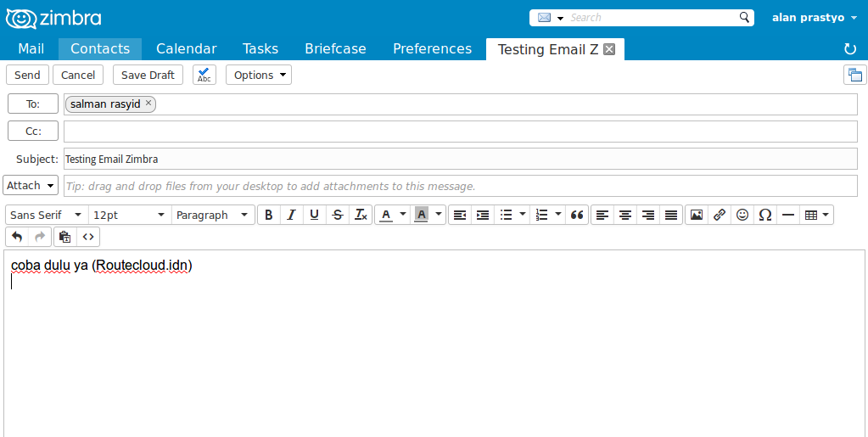The height and width of the screenshot is (437, 868).
Task: Format text as blockquote
Action: 577,215
